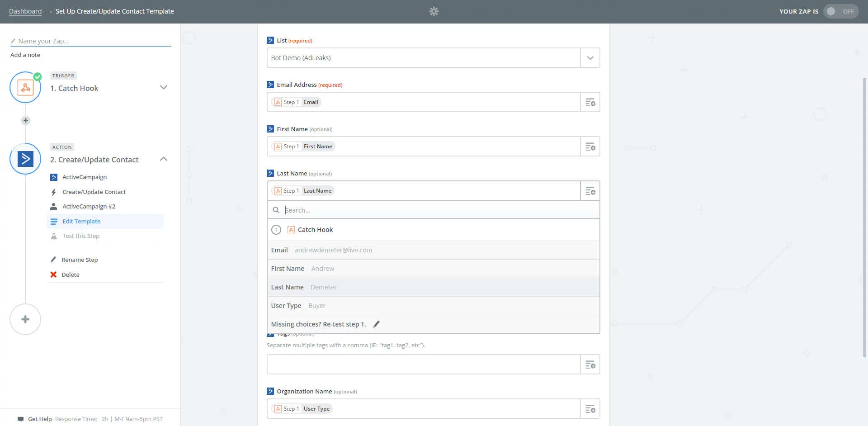Image resolution: width=868 pixels, height=426 pixels.
Task: Expand the 1. Catch Hook step chevron
Action: point(164,87)
